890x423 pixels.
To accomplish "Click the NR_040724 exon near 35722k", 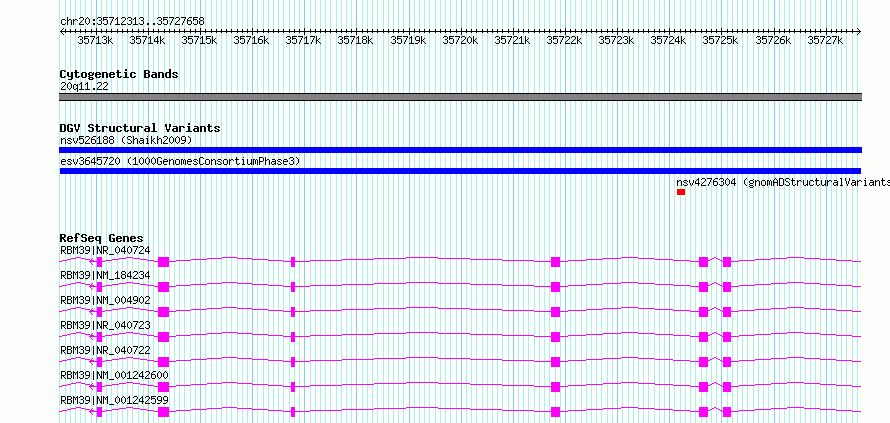I will click(556, 262).
